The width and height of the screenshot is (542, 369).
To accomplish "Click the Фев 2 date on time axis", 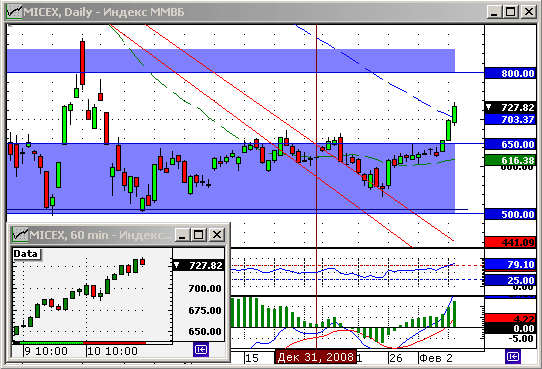I will point(436,358).
